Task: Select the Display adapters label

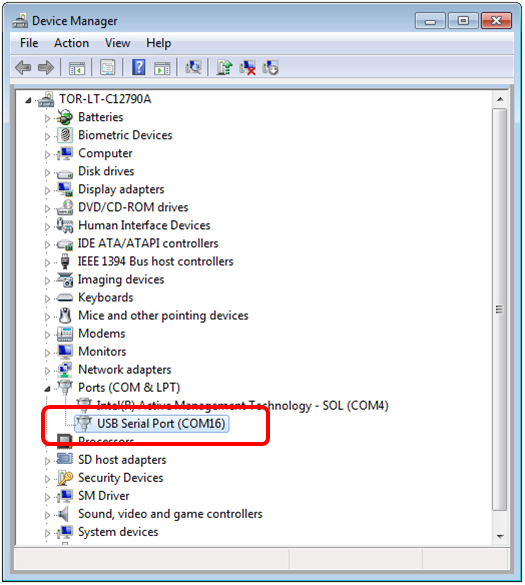Action: pos(121,189)
